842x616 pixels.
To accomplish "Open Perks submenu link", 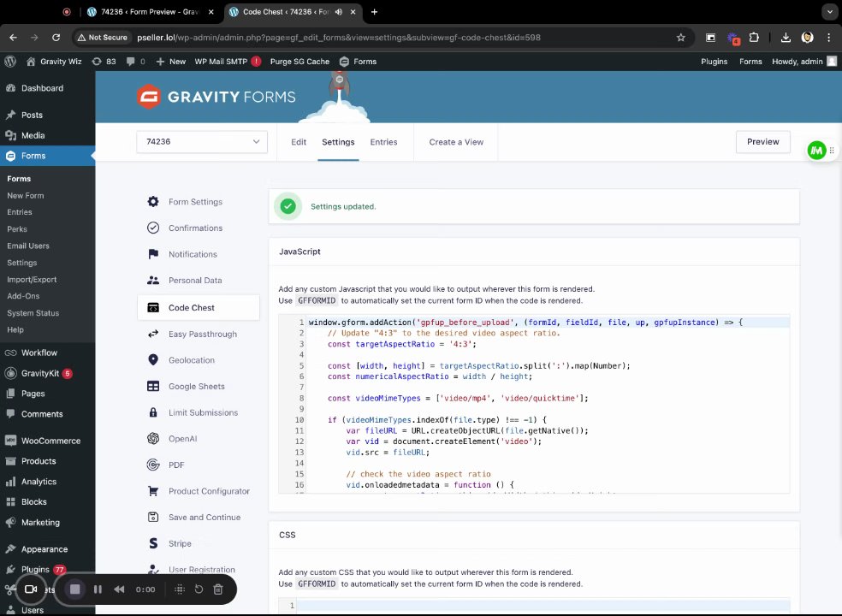I will coord(16,228).
